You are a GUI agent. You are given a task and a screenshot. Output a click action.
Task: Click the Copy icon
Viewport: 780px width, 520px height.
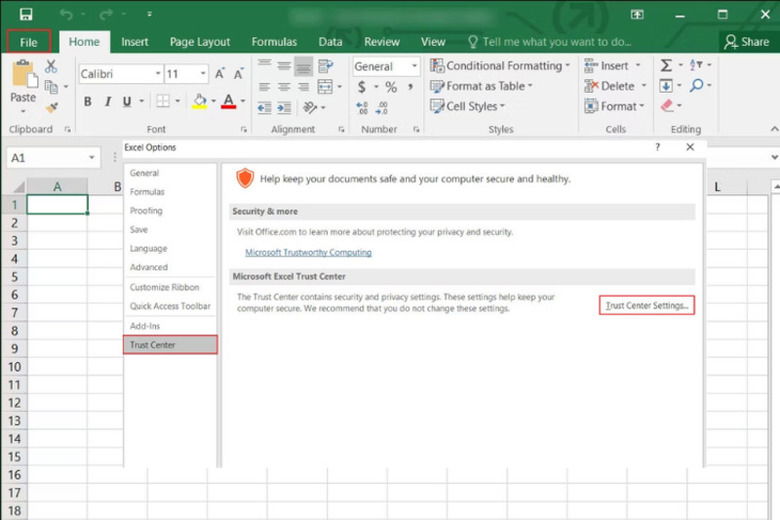pyautogui.click(x=51, y=87)
